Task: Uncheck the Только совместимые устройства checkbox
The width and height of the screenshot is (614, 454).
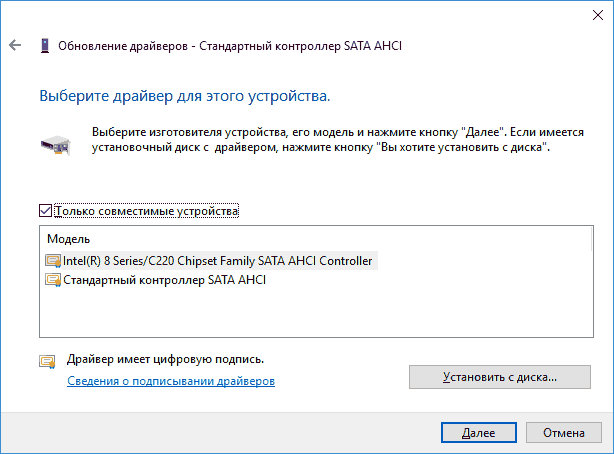Action: tap(45, 211)
